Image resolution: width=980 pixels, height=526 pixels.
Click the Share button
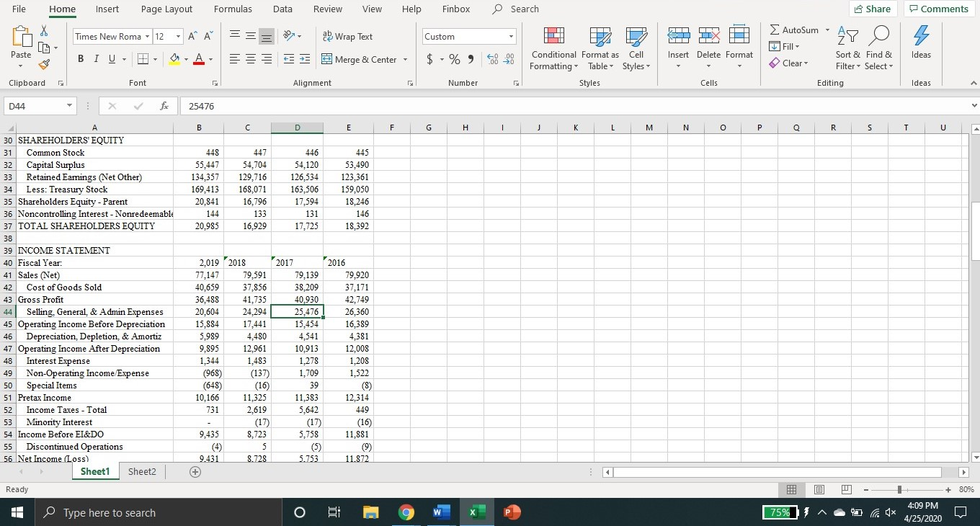[x=872, y=9]
